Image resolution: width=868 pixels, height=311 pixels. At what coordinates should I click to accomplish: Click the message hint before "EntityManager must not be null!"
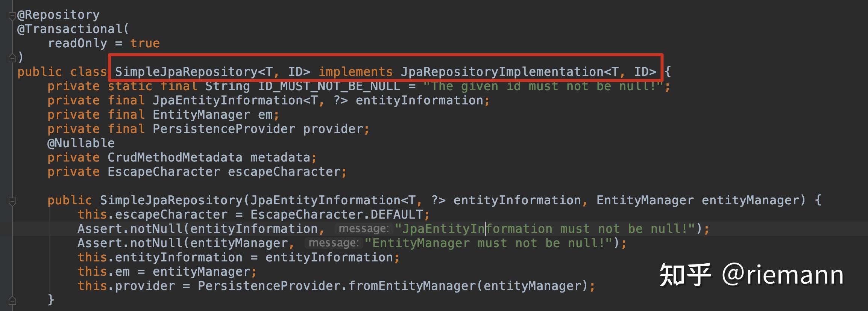[333, 243]
